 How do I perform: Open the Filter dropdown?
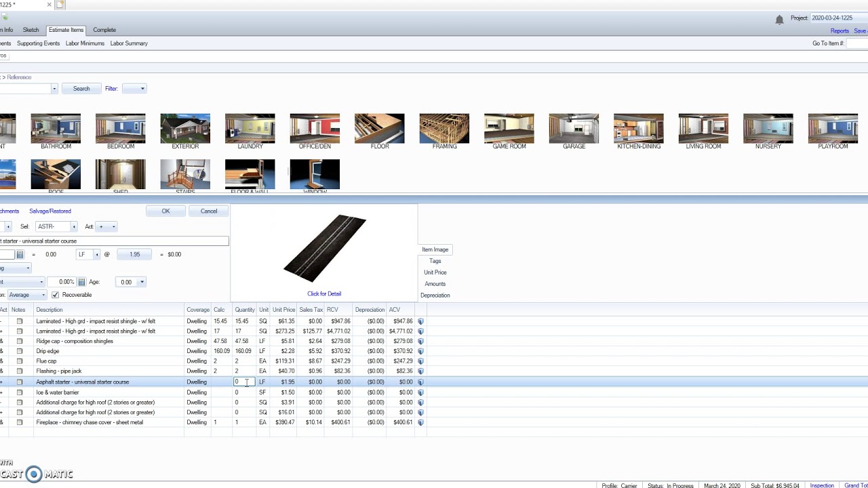coord(134,89)
